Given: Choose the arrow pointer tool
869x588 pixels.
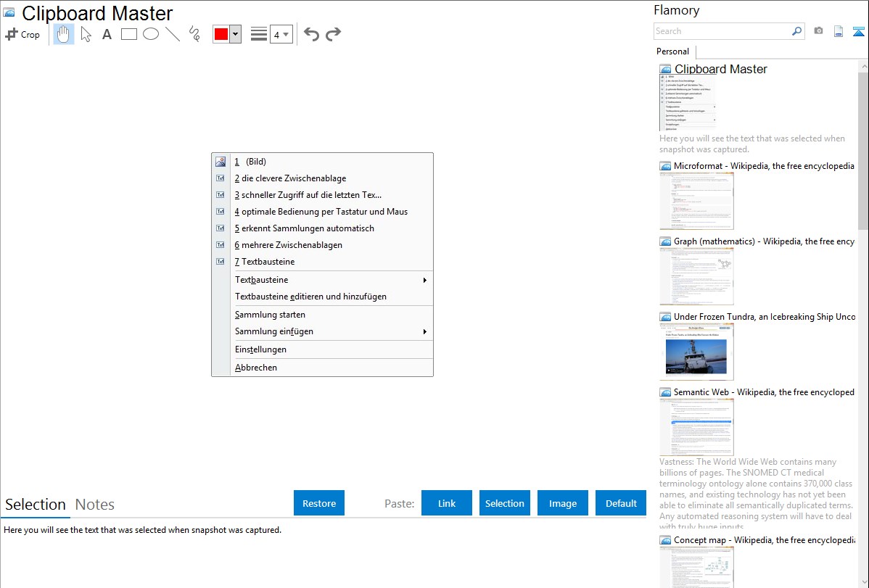Looking at the screenshot, I should [86, 34].
